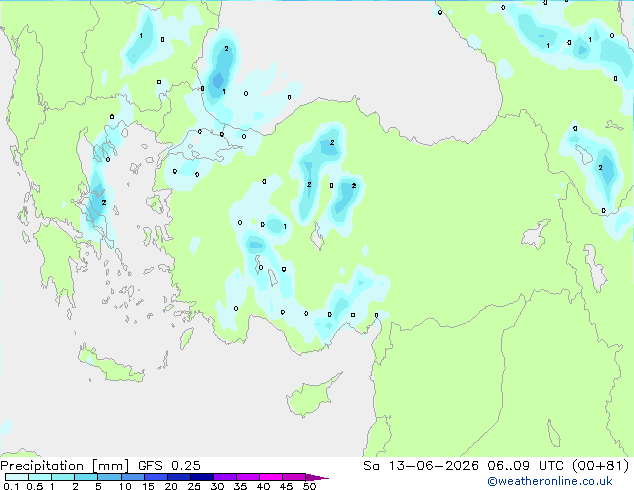Pick the 0.1–0.5 mm palest legend swatch
The width and height of the screenshot is (634, 490).
click(x=17, y=477)
